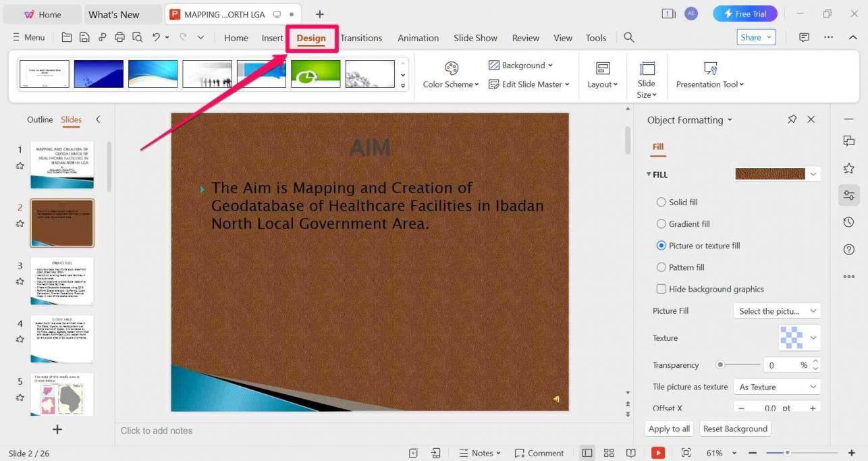
Task: Open Slide Size options
Action: tap(646, 79)
